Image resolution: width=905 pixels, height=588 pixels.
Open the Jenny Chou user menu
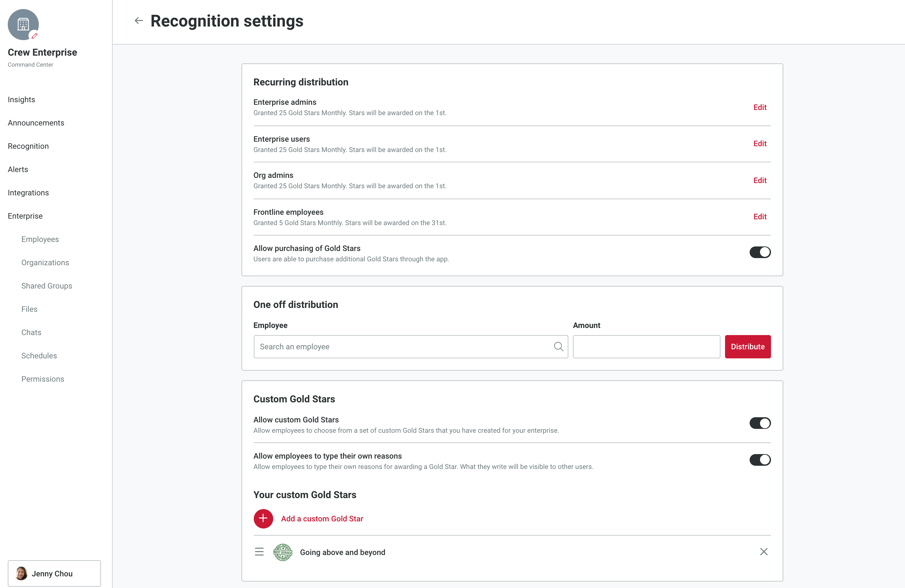point(54,573)
